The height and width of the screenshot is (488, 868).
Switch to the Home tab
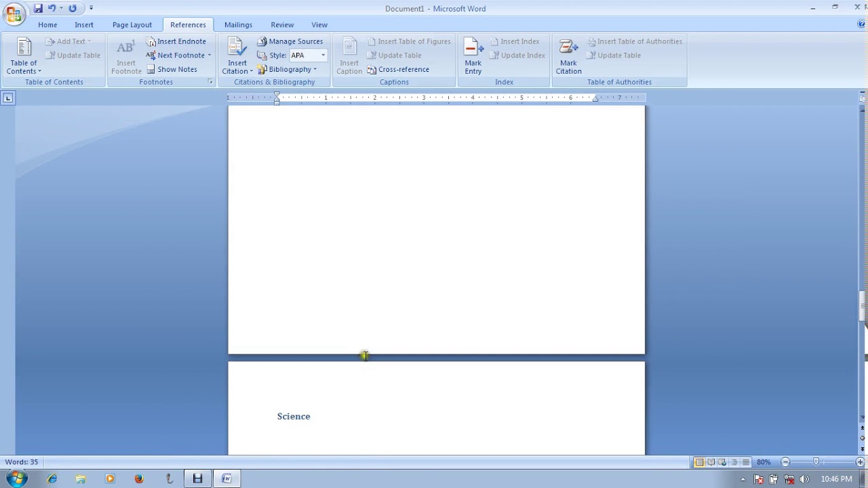tap(47, 25)
